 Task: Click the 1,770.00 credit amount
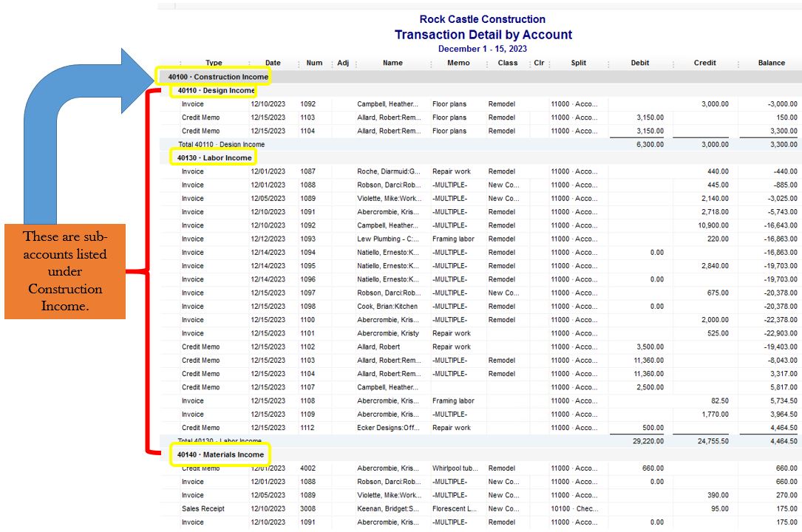tap(715, 415)
